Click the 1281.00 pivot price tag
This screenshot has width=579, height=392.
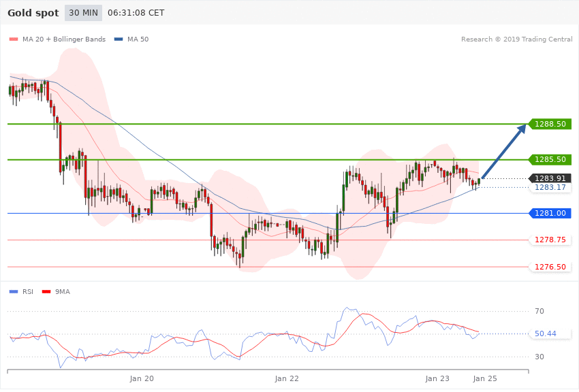[x=550, y=213]
